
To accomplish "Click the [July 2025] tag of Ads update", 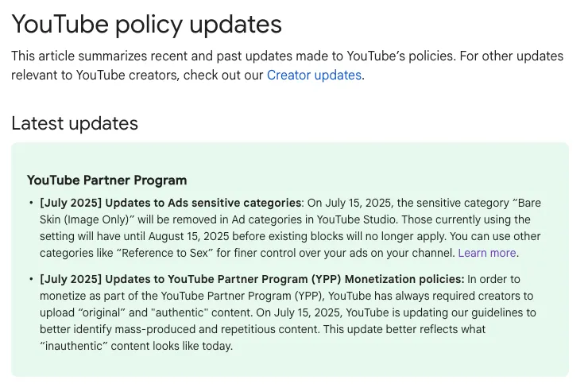I will pyautogui.click(x=71, y=203).
